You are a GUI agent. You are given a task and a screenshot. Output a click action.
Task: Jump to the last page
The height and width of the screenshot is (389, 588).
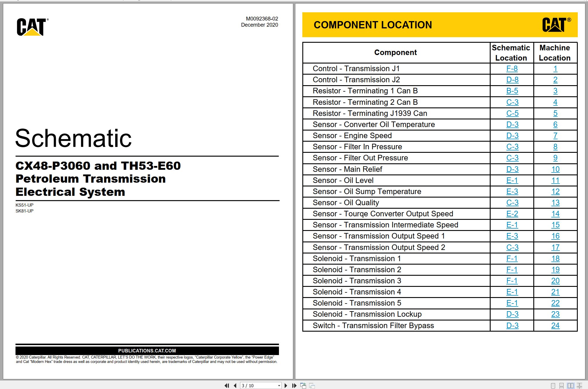click(294, 385)
